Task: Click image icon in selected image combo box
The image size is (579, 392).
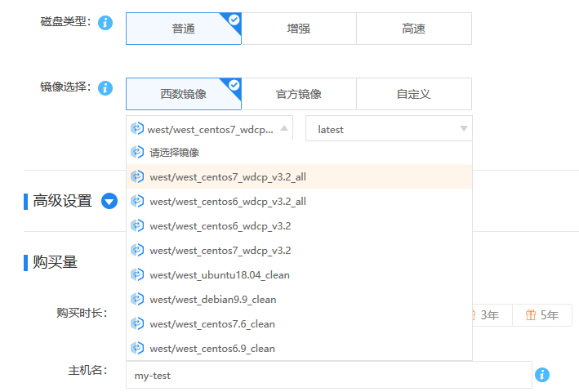Action: tap(137, 129)
